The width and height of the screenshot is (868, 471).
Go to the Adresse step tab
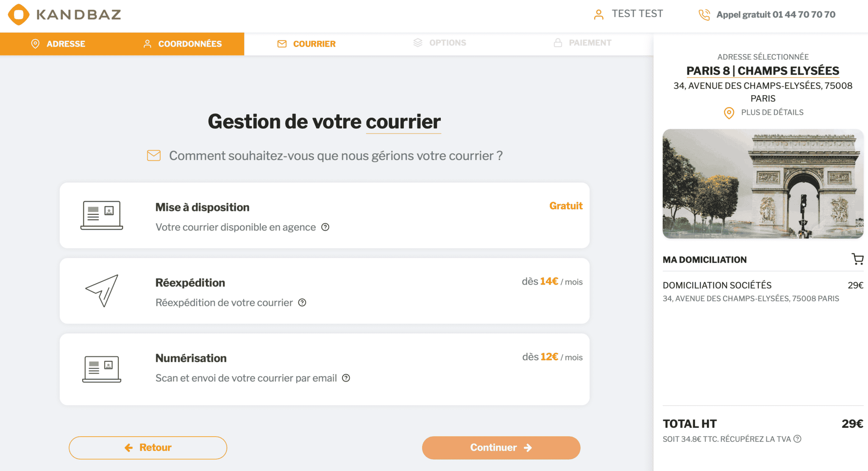(x=58, y=44)
